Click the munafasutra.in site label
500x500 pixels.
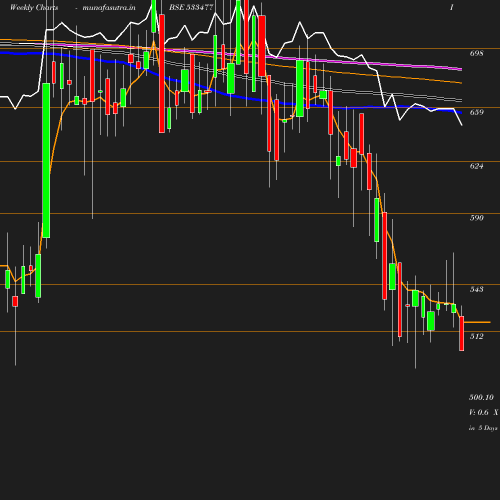pos(109,7)
